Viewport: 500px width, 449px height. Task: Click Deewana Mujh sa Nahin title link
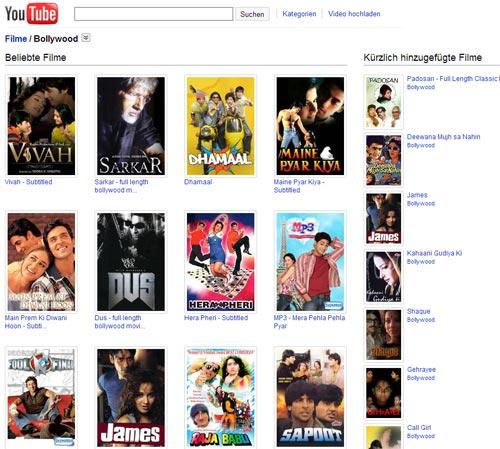(443, 137)
